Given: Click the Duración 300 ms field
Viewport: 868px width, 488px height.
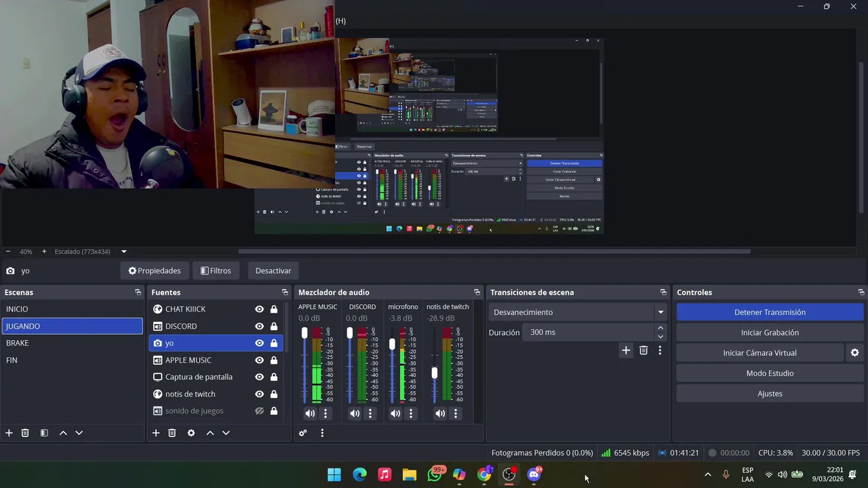Looking at the screenshot, I should click(589, 332).
